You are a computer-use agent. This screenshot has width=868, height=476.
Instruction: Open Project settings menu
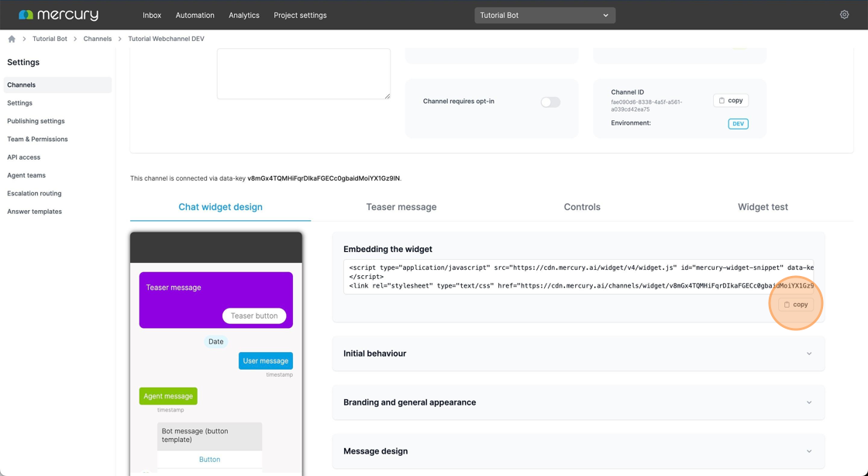point(300,15)
